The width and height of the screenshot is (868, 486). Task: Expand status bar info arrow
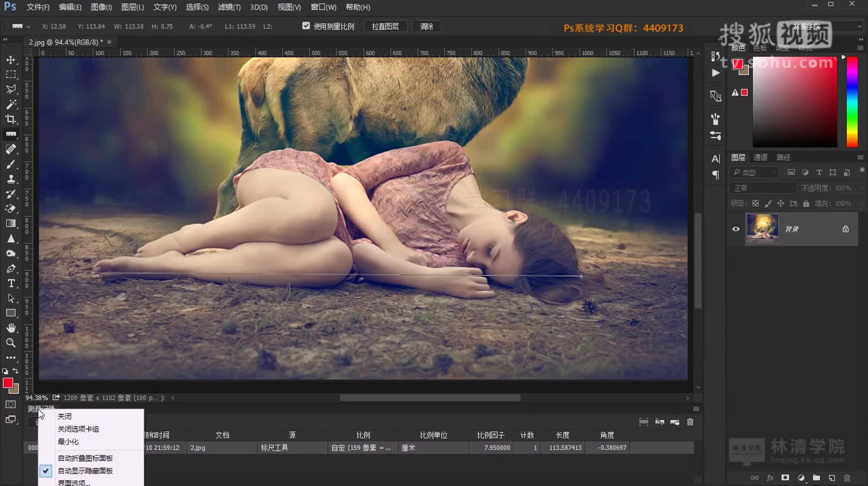click(x=162, y=398)
